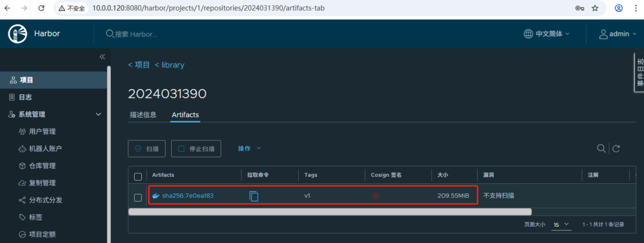644x243 pixels.
Task: Click the browser bookmark star icon
Action: click(x=595, y=8)
